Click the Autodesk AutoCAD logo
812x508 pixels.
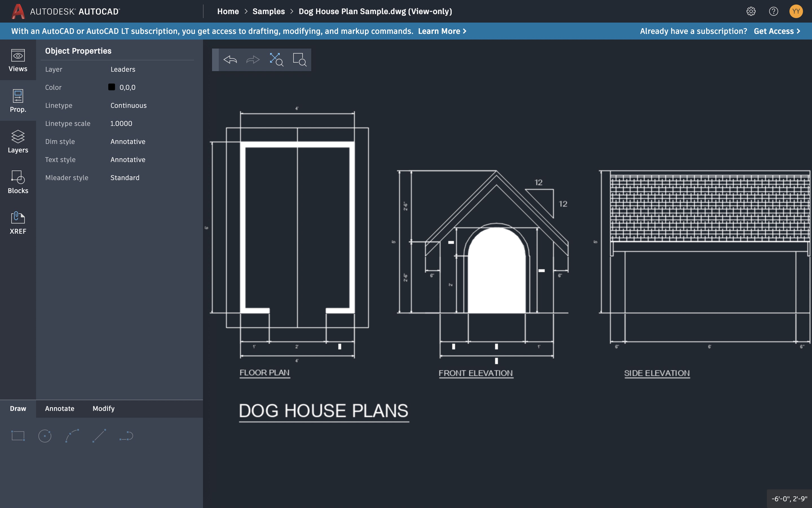tap(66, 11)
